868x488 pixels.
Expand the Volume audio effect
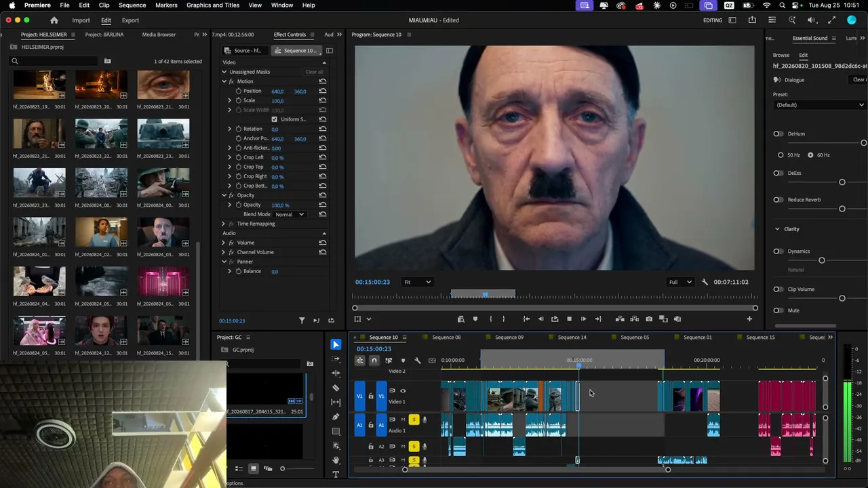tap(224, 243)
